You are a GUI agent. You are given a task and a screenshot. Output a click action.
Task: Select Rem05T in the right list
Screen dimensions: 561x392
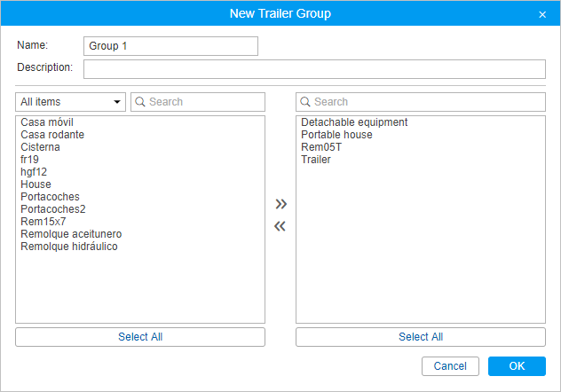tap(321, 147)
